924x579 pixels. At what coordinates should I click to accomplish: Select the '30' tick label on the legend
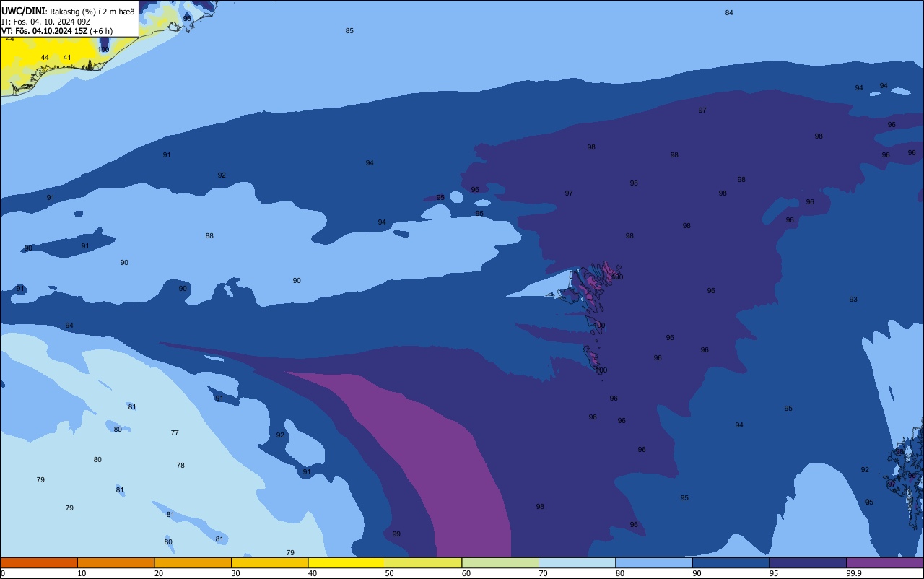tap(235, 573)
